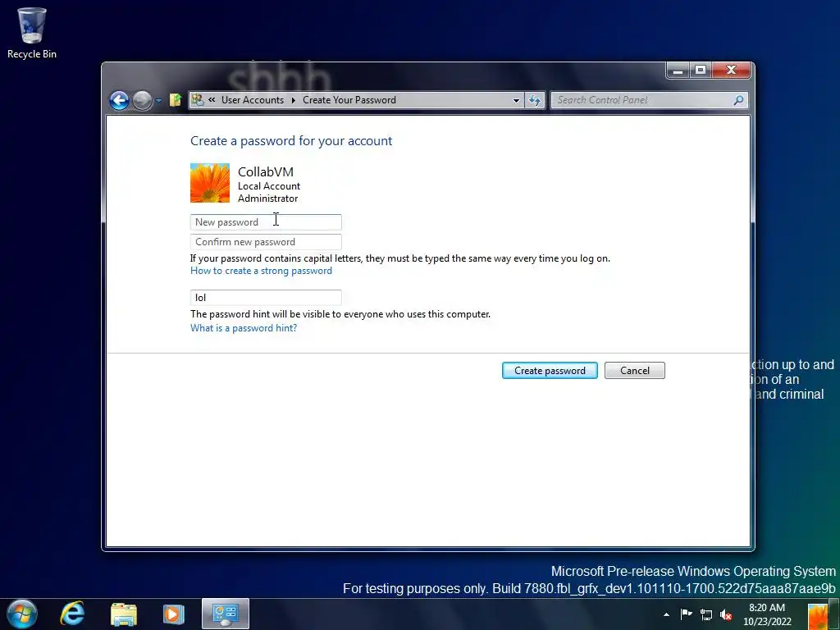This screenshot has width=840, height=630.
Task: Open the recent pages dropdown beside Forward
Action: pyautogui.click(x=158, y=100)
